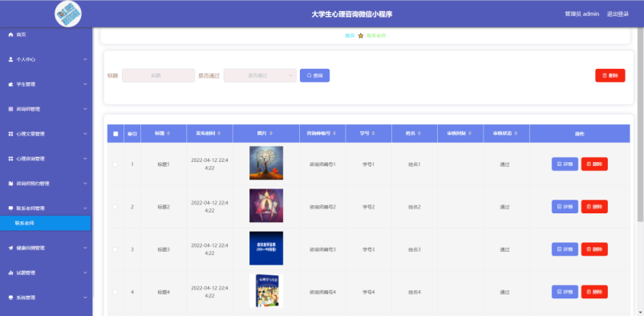
Task: Click the star icon in the breadcrumb
Action: 361,36
